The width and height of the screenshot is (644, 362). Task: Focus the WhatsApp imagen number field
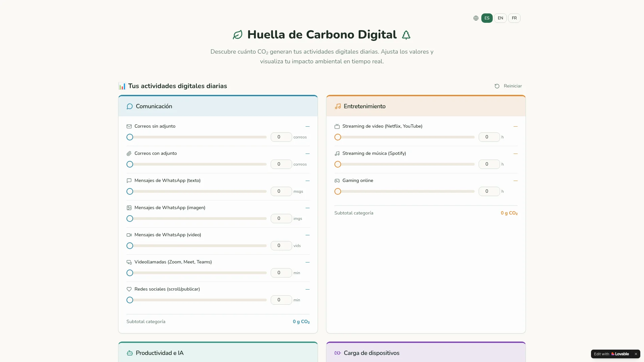coord(281,219)
